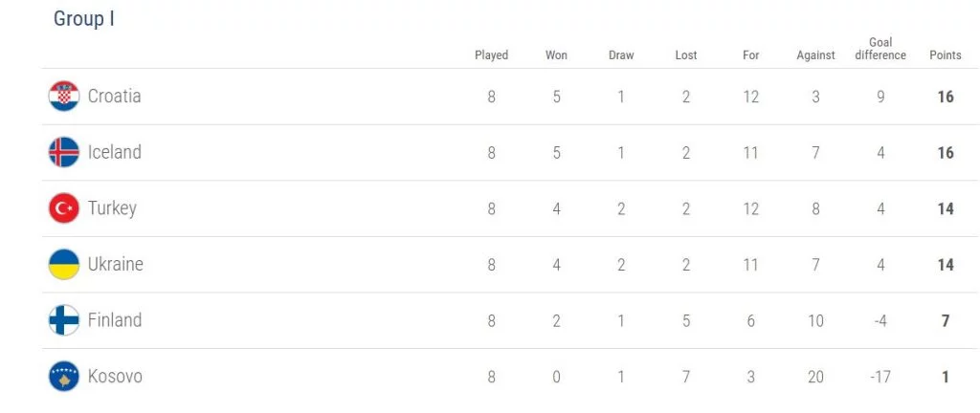Click the Won column header
Screen dimensions: 980x413
556,55
